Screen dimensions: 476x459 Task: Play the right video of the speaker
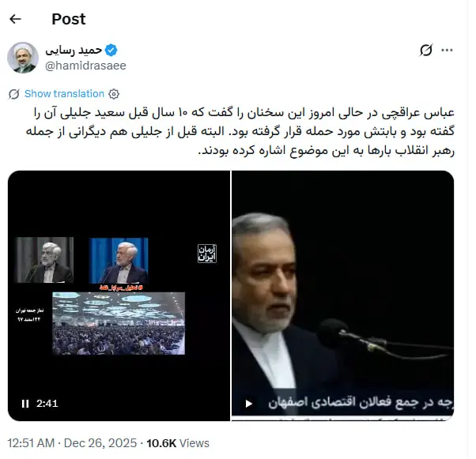pos(249,404)
